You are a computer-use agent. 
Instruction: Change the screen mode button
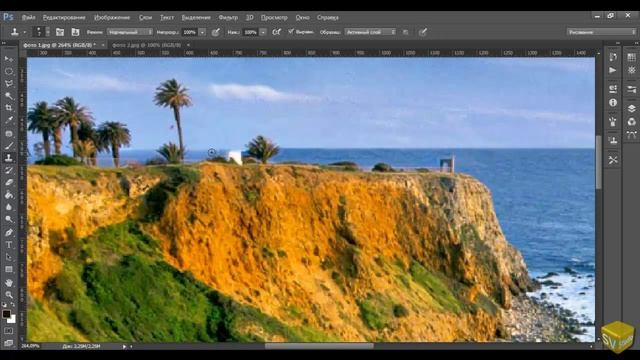pyautogui.click(x=9, y=343)
